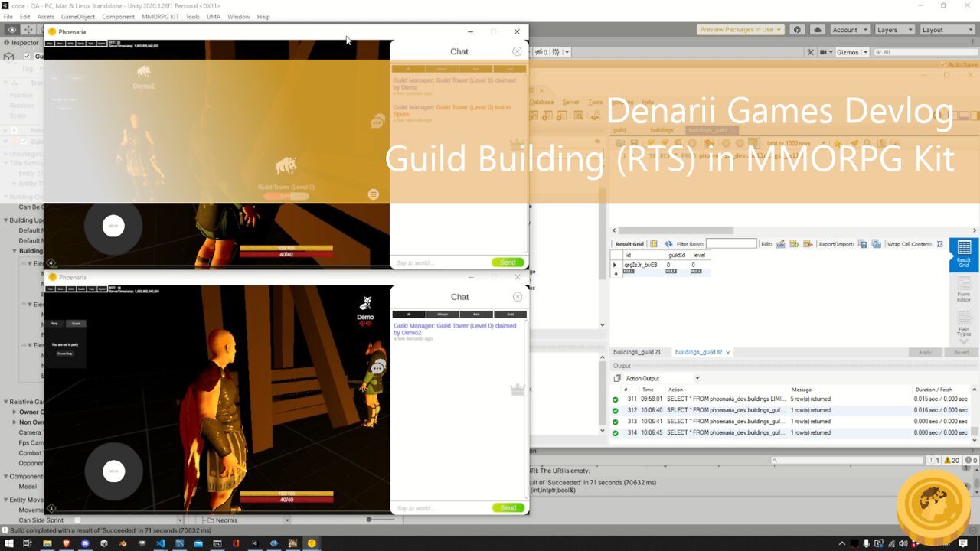Toggle the Inspector object active checkbox
The width and height of the screenshot is (980, 551).
coord(28,56)
